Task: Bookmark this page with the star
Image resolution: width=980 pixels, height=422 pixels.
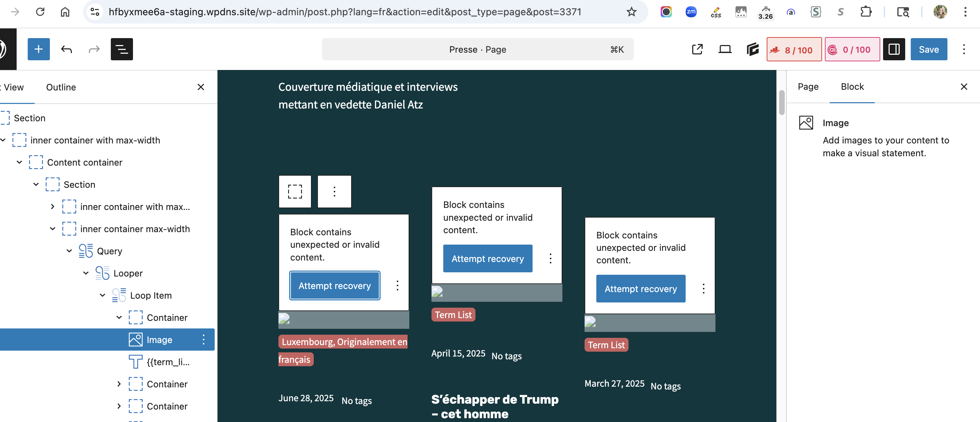Action: (x=631, y=12)
